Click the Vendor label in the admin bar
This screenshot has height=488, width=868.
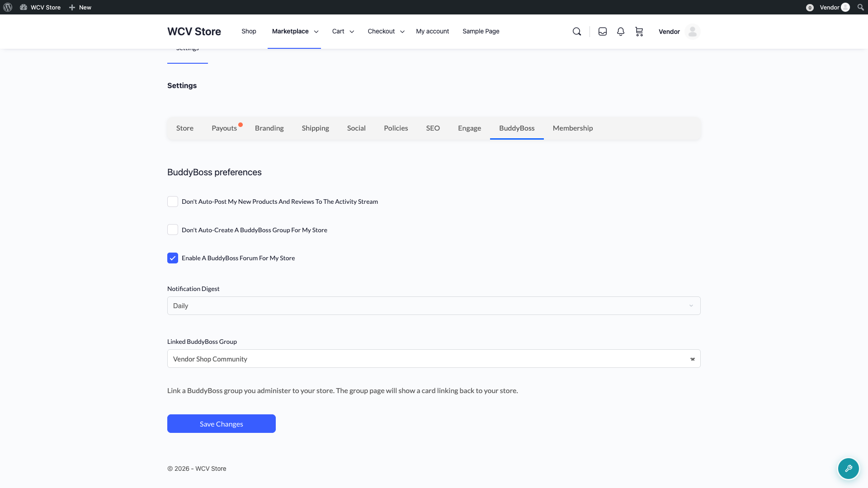[x=830, y=7]
